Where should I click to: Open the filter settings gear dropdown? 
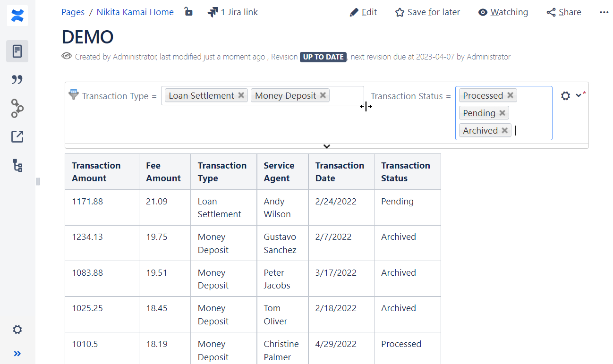tap(570, 96)
